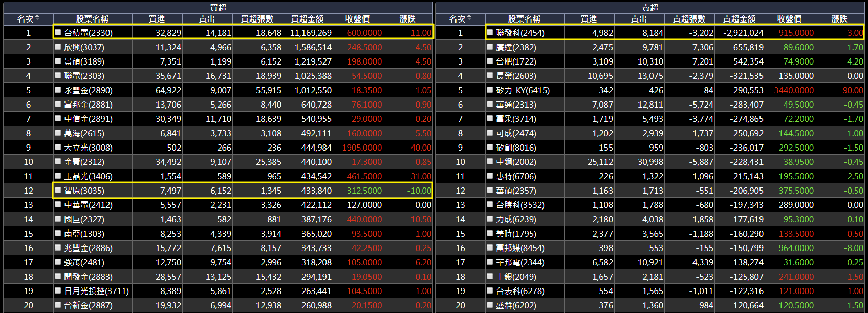The height and width of the screenshot is (313, 868).
Task: Tick the checkbox for 欣興(3037)
Action: (58, 47)
